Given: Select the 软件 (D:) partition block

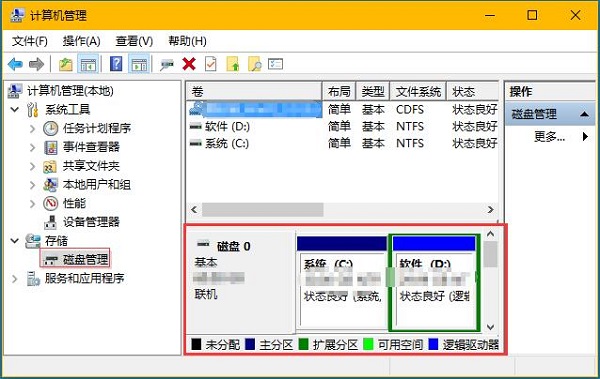Looking at the screenshot, I should (x=434, y=283).
